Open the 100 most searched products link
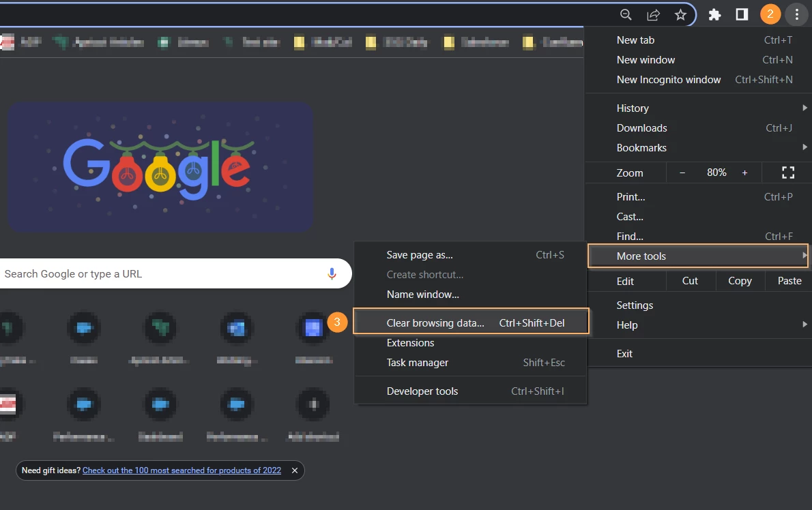Image resolution: width=812 pixels, height=510 pixels. 182,470
